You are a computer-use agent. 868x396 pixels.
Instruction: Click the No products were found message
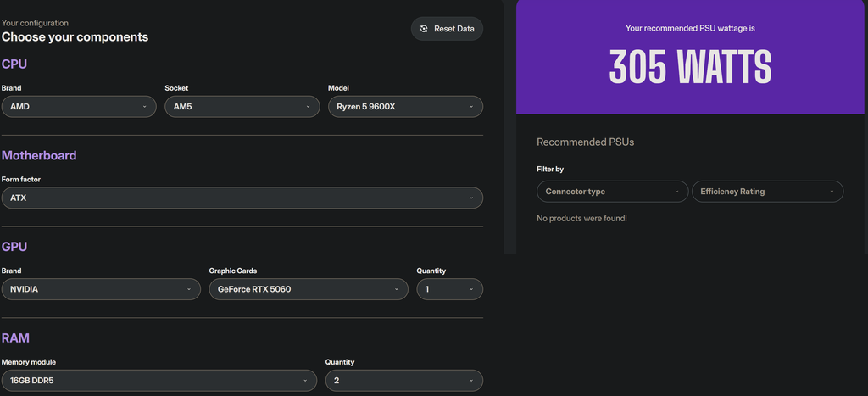click(581, 219)
